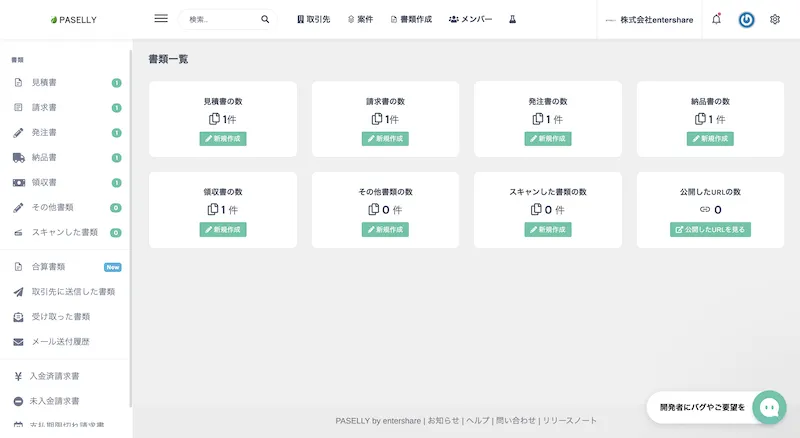Click the search magnifier icon
Image resolution: width=800 pixels, height=438 pixels.
tap(265, 19)
